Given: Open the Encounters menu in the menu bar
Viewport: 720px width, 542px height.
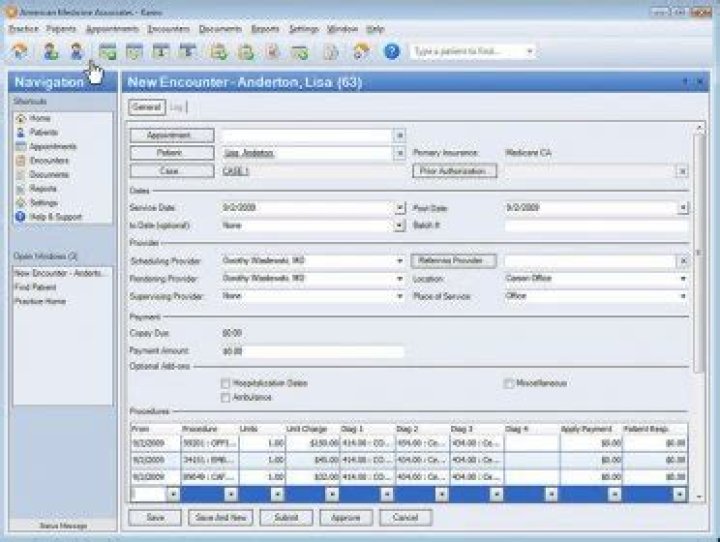Looking at the screenshot, I should pyautogui.click(x=169, y=29).
